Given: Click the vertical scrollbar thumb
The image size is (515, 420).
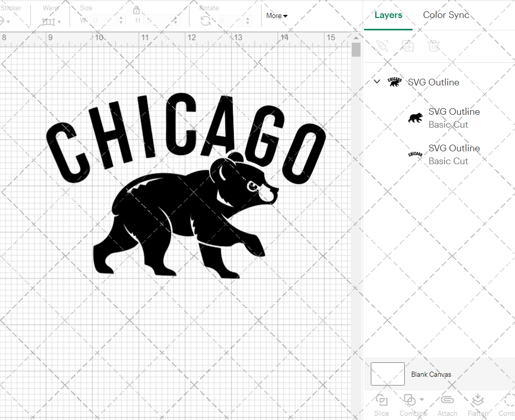Looking at the screenshot, I should tap(356, 50).
